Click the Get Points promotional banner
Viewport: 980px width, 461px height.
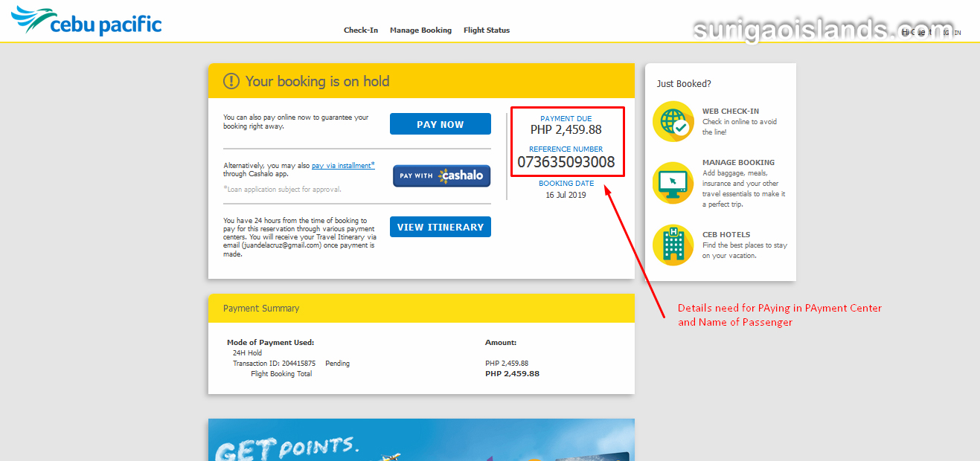pos(421,439)
